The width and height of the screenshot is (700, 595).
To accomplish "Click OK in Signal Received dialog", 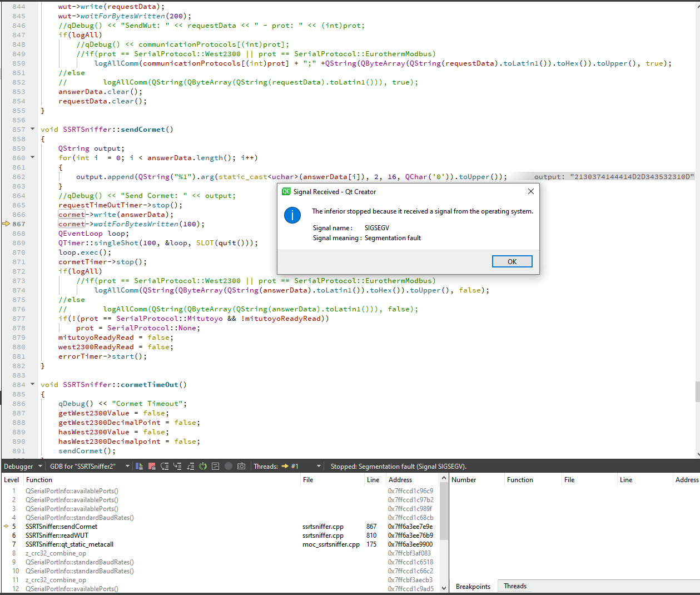I will [x=512, y=261].
